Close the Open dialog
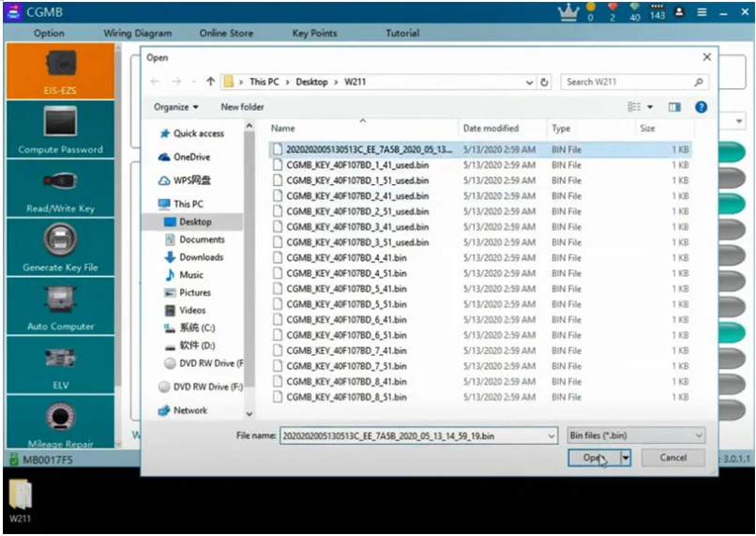The height and width of the screenshot is (536, 756). pyautogui.click(x=707, y=57)
